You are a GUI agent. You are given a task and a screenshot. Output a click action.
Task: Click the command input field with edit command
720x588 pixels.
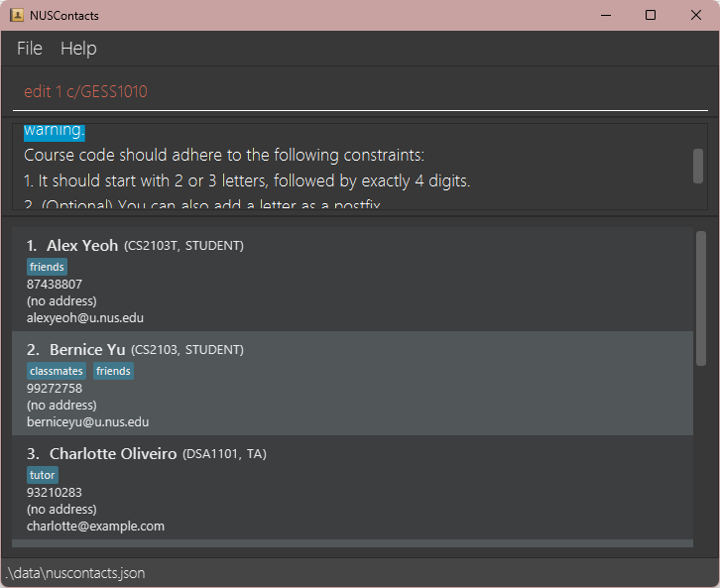click(x=360, y=92)
